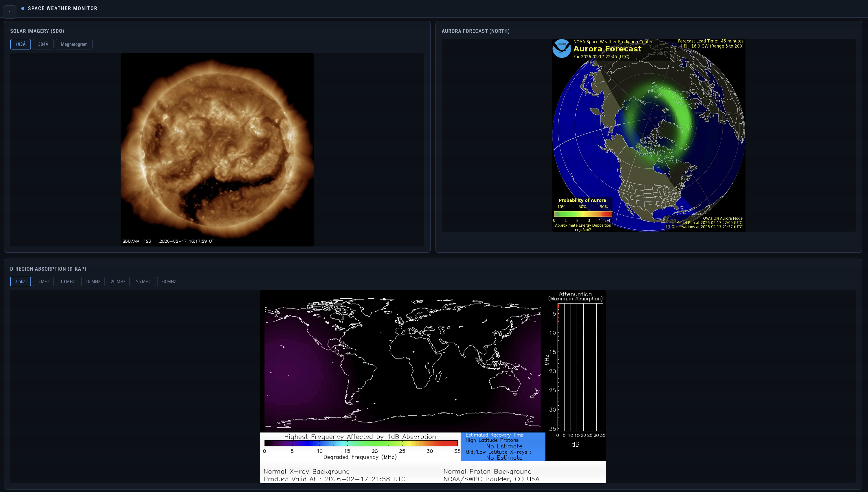Enable the 5 MHz absorption view
868x492 pixels.
coord(43,281)
